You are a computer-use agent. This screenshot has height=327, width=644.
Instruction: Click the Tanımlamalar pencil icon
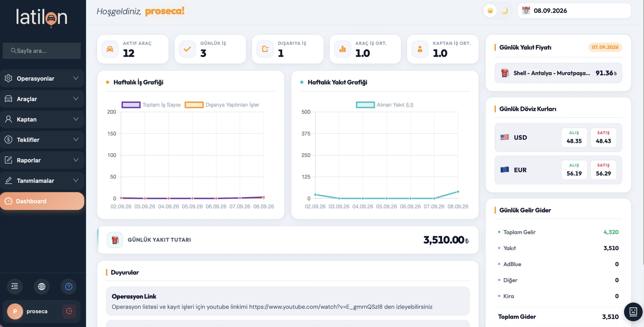coord(9,181)
